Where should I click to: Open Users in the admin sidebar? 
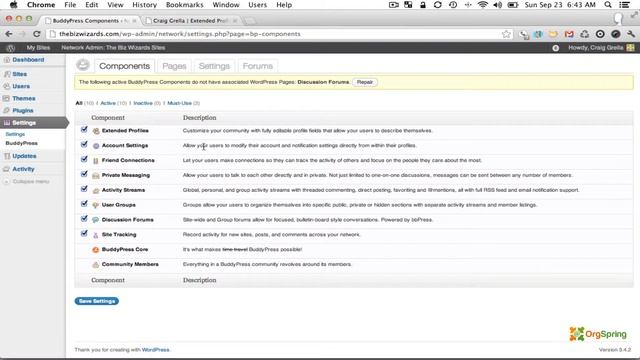[x=21, y=87]
